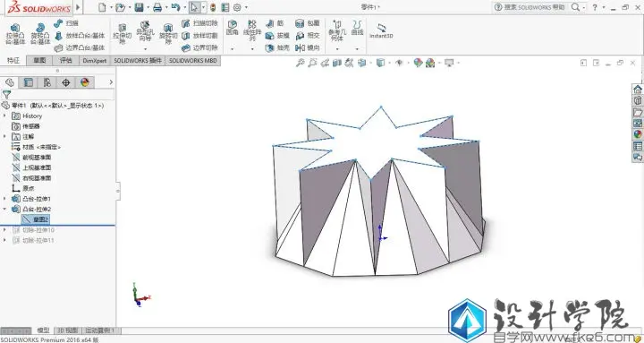Select the Draft (拔模) tool

(x=277, y=36)
